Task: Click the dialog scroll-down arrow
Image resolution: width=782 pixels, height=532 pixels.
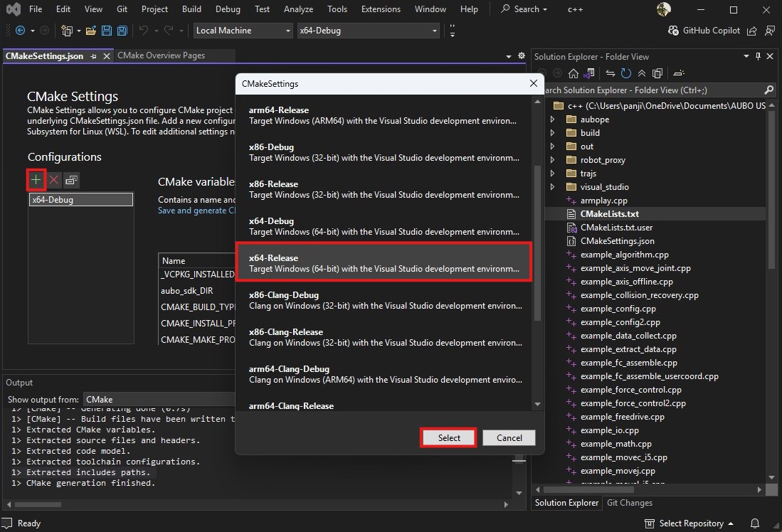Action: [537, 405]
